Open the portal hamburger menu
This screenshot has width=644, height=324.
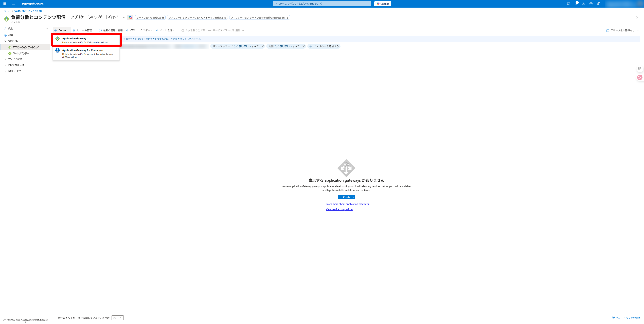click(x=13, y=4)
